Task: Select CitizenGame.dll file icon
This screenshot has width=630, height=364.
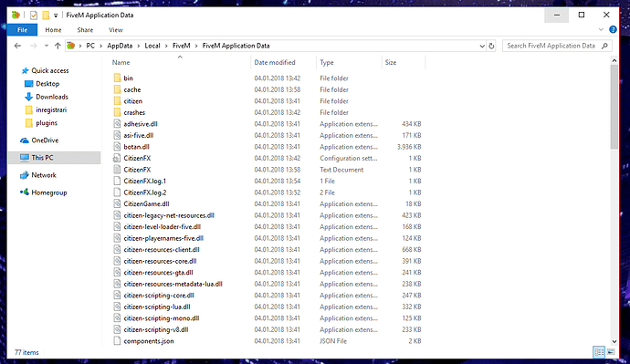Action: pos(117,203)
